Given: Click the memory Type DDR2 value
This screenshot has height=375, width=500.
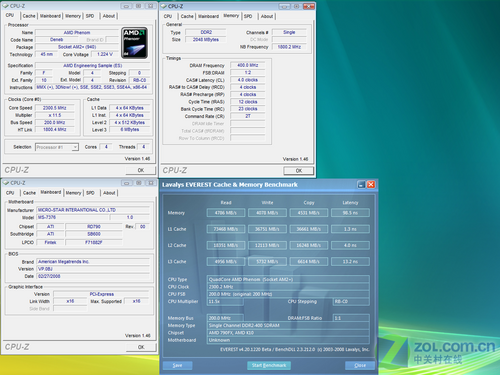Looking at the screenshot, I should 206,32.
